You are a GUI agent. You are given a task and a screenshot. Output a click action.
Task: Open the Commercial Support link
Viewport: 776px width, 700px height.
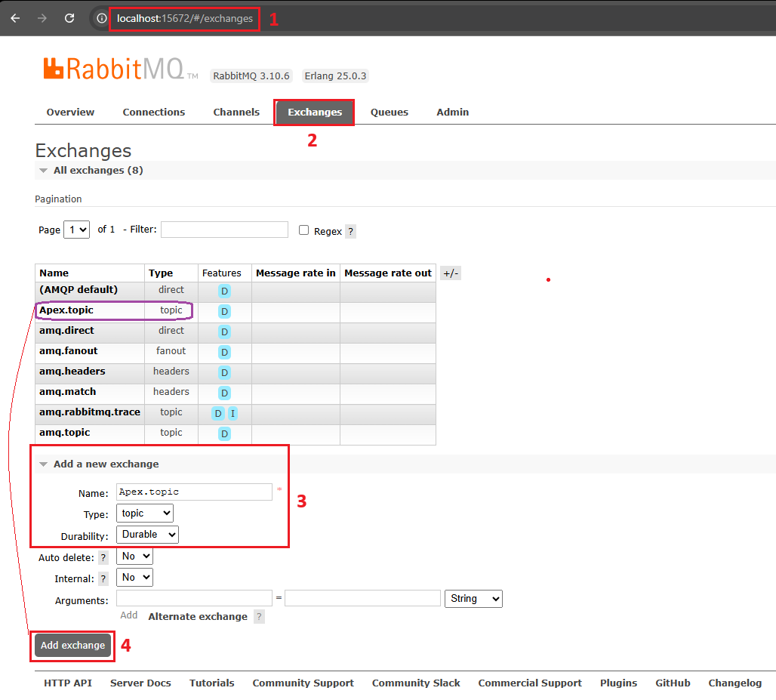click(530, 683)
